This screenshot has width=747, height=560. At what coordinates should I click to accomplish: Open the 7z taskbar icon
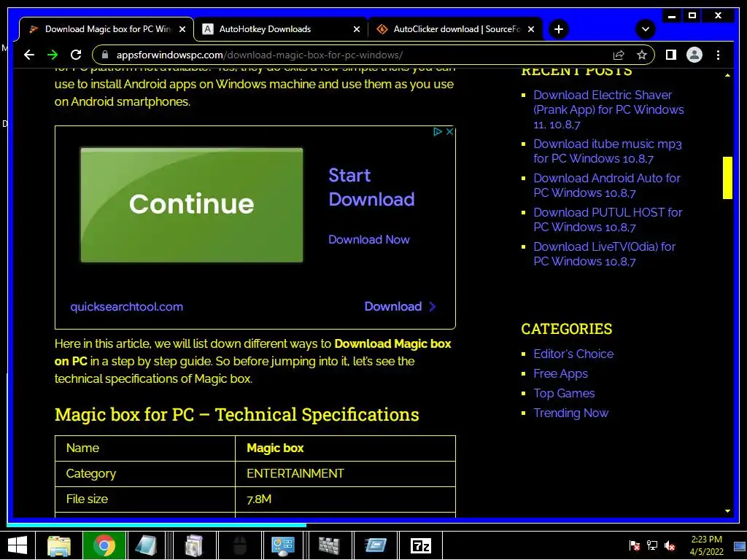coord(421,545)
